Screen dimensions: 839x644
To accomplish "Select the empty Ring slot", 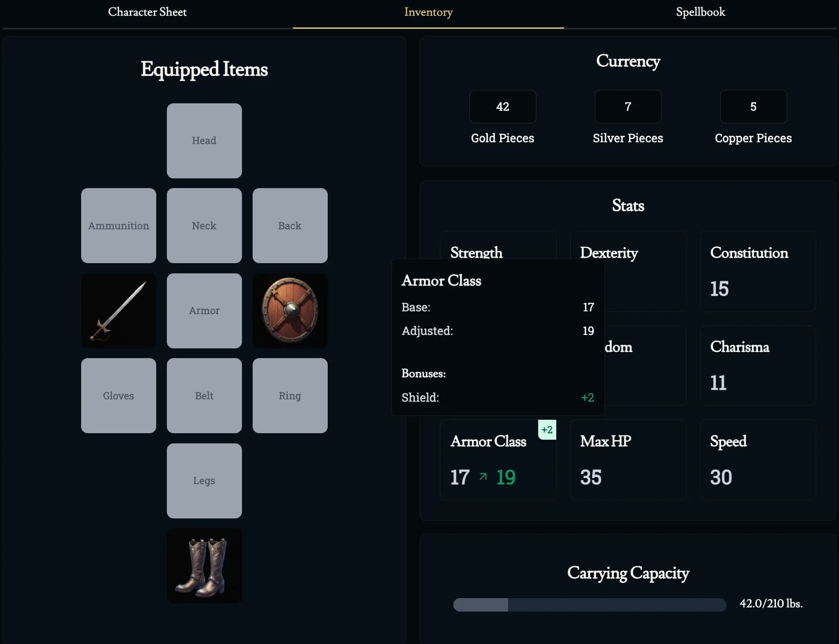I will click(x=290, y=396).
